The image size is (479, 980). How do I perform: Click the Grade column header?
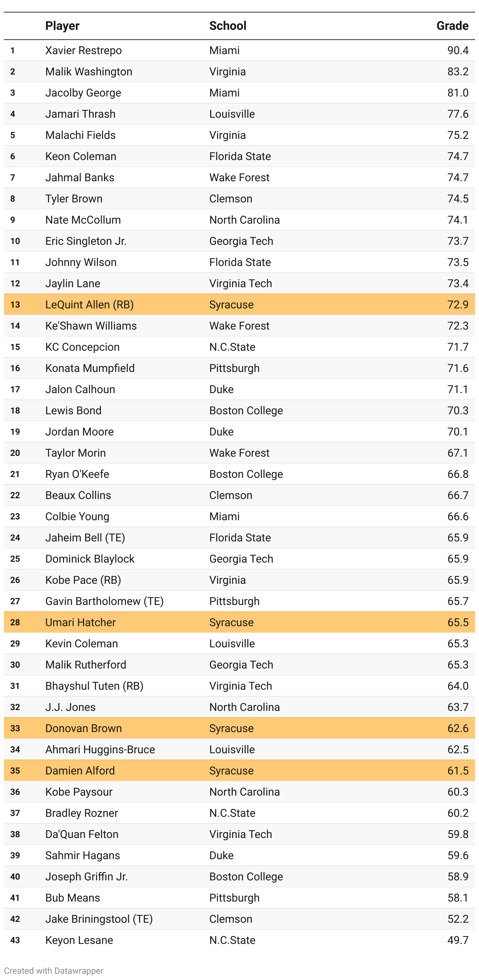pyautogui.click(x=452, y=26)
